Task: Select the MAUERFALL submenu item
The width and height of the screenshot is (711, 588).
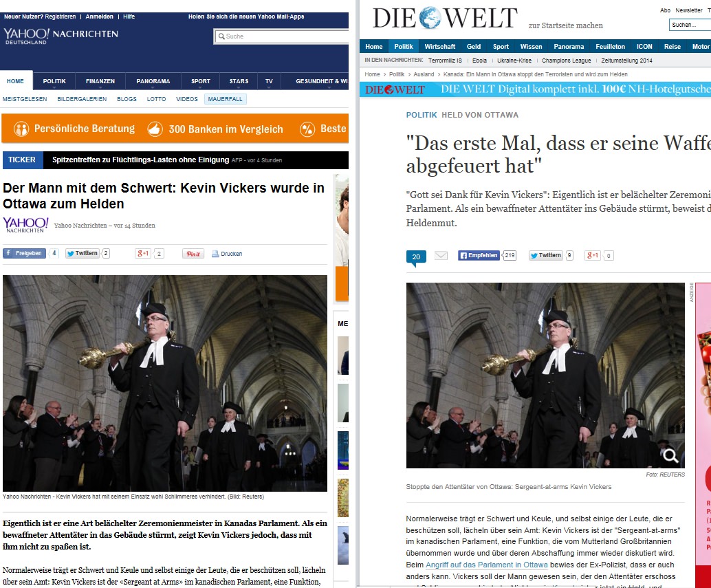Action: [226, 99]
